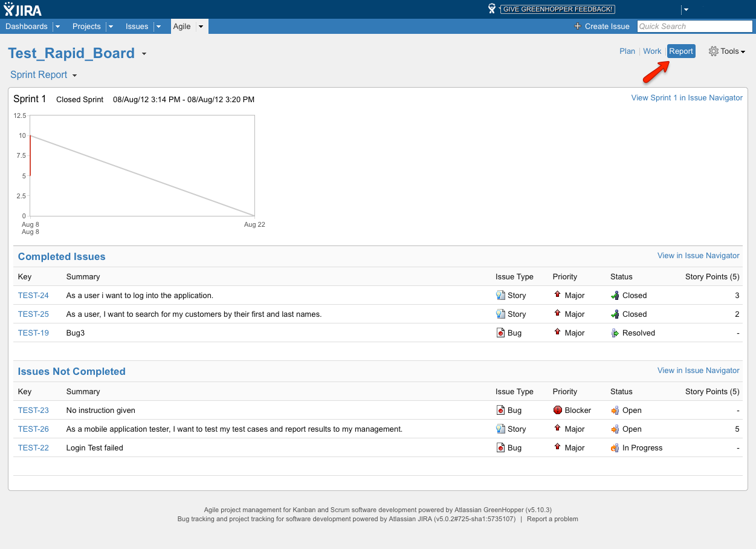The image size is (756, 549).
Task: Click the Bug type icon for TEST-22
Action: coord(500,447)
